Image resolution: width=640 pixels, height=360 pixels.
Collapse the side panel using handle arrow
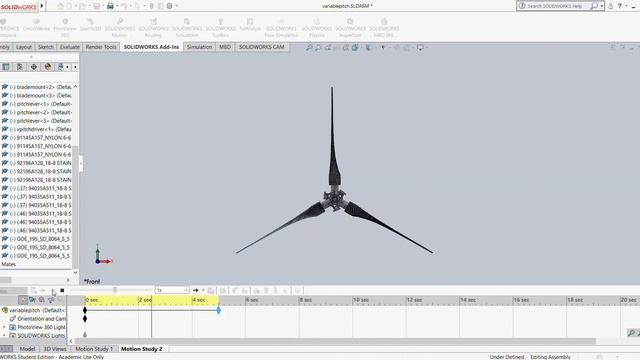tap(81, 164)
